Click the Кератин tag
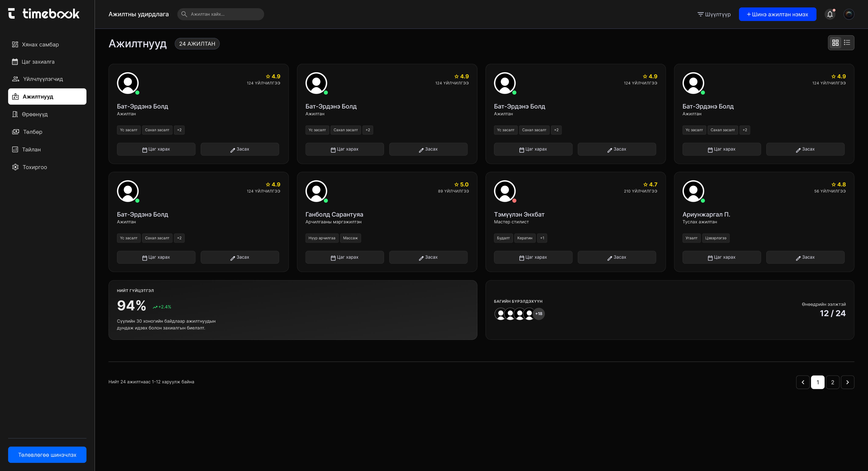The height and width of the screenshot is (471, 868). tap(525, 238)
